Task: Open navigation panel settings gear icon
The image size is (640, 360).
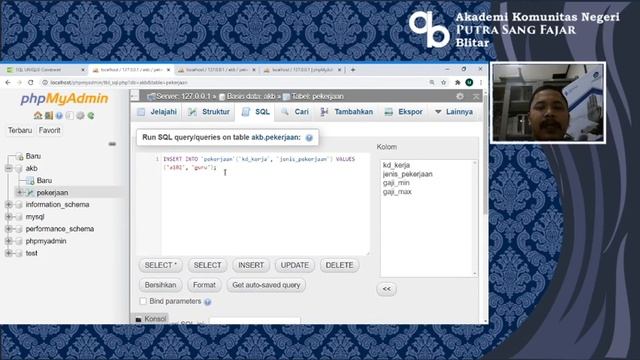Action: (x=80, y=116)
